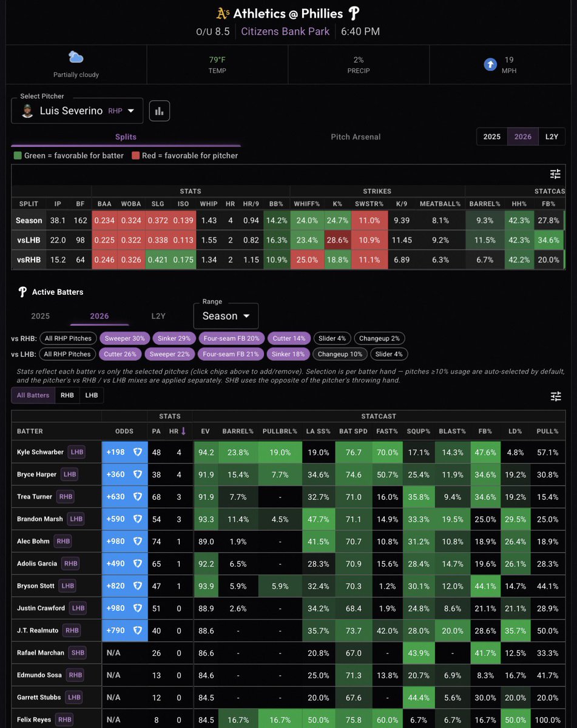
Task: Click the partially cloudy weather icon
Action: tap(76, 58)
